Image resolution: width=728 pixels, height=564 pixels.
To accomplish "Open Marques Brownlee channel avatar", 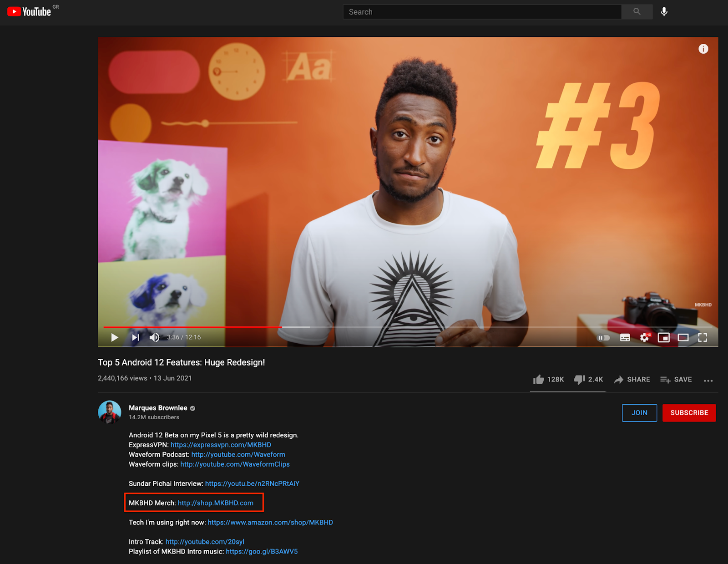I will tap(110, 412).
